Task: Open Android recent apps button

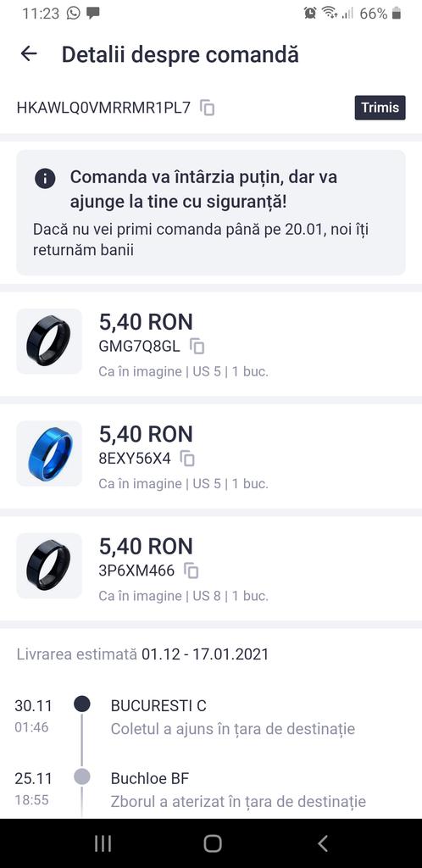Action: pyautogui.click(x=103, y=843)
